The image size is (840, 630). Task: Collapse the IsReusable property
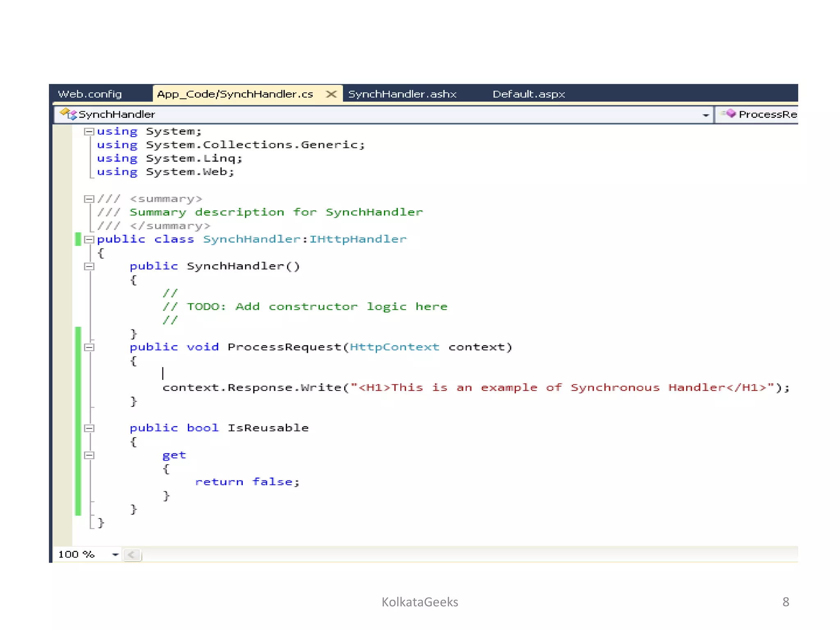(89, 428)
